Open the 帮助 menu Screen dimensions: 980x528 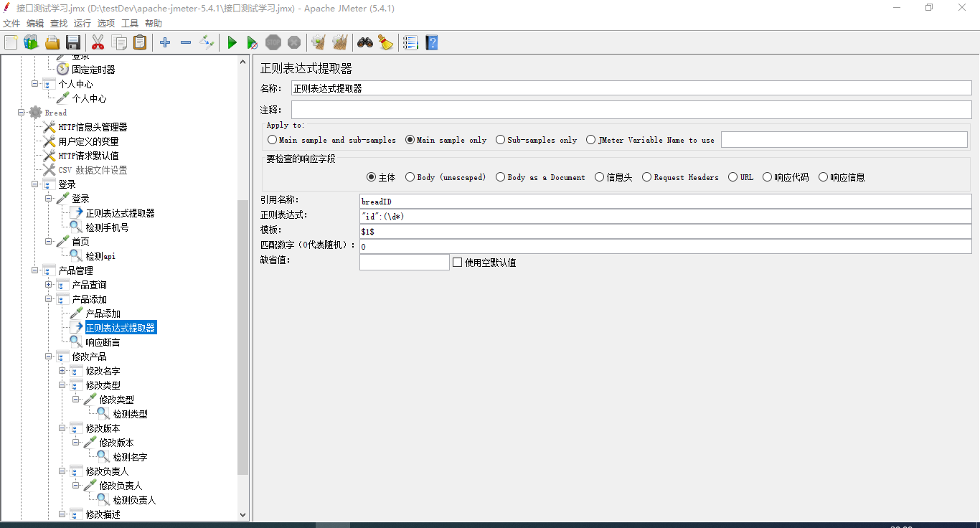coord(154,23)
